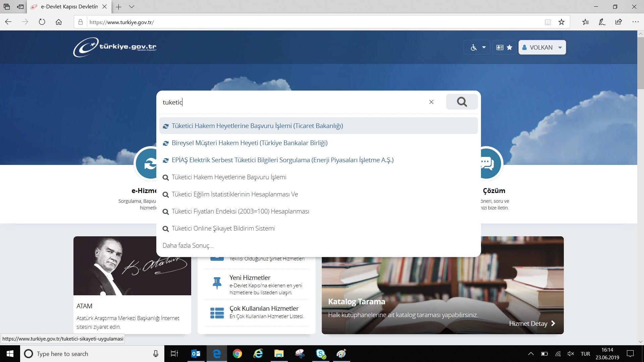Viewport: 644px width, 362px height.
Task: Open reading view icon
Action: (x=548, y=22)
